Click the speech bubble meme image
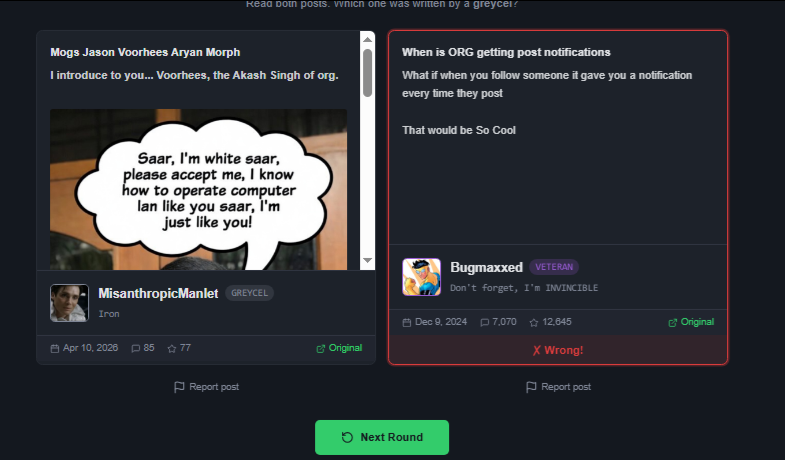Screen dimensions: 785x460 coord(198,190)
